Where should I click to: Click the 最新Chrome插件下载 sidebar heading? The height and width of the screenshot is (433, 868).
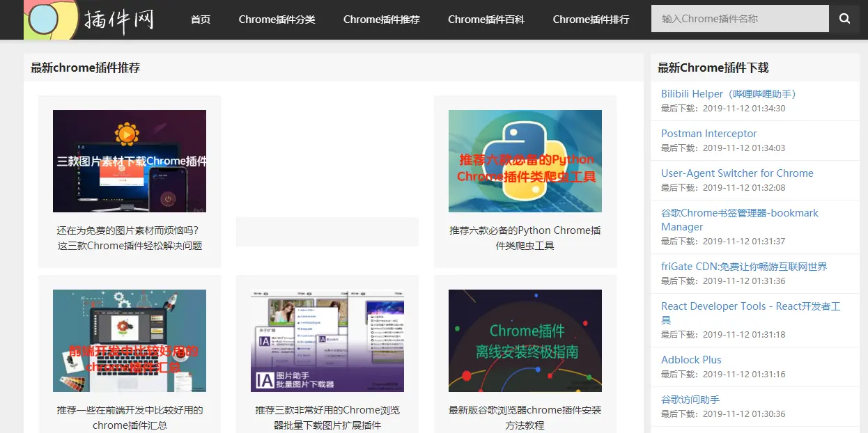[x=713, y=68]
